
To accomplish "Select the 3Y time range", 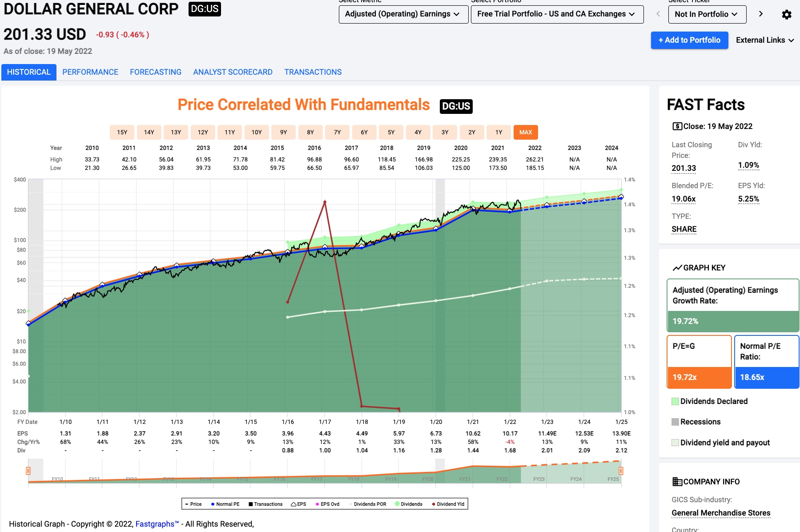I will [x=445, y=132].
